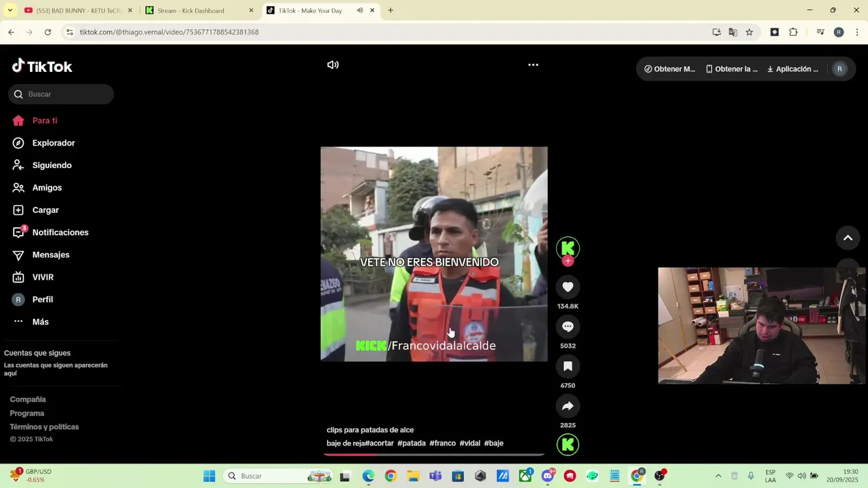Bookmark the video to favorites
Viewport: 868px width, 488px height.
[568, 367]
